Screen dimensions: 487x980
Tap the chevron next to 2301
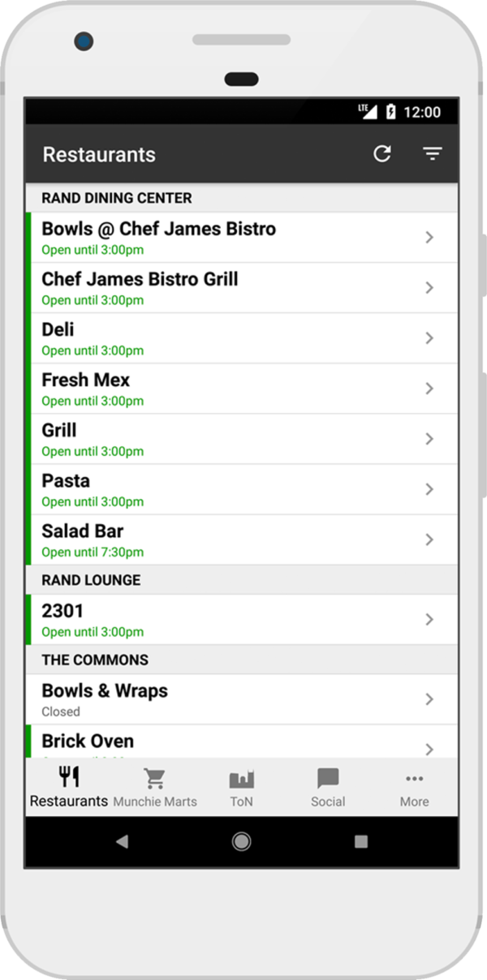[430, 619]
